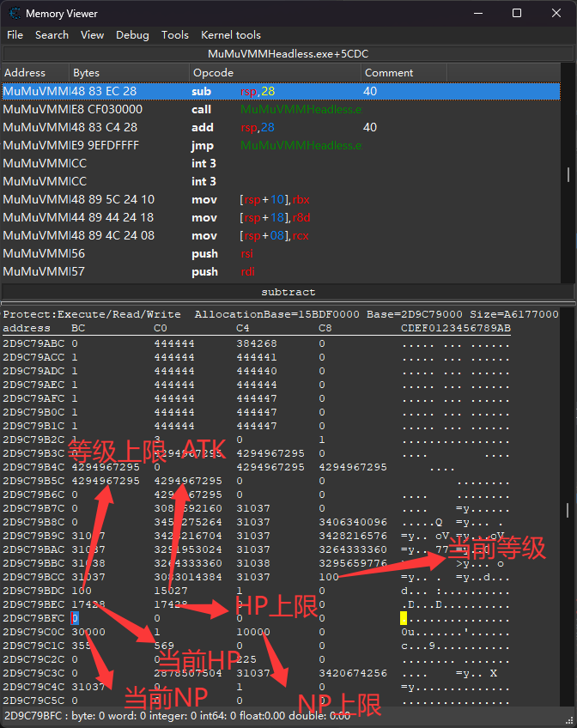Click the Comment column header
Screen dimensions: 577x728
pos(404,73)
